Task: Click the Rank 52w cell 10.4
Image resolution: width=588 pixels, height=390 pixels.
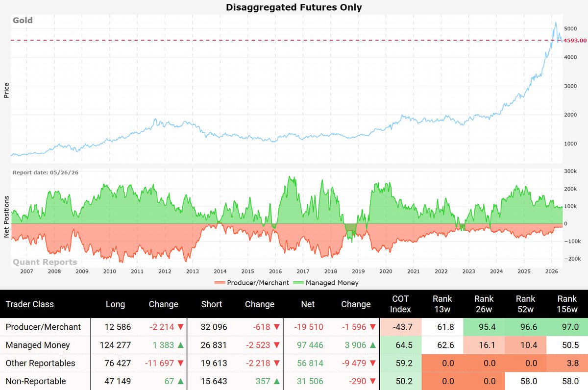Action: 525,345
